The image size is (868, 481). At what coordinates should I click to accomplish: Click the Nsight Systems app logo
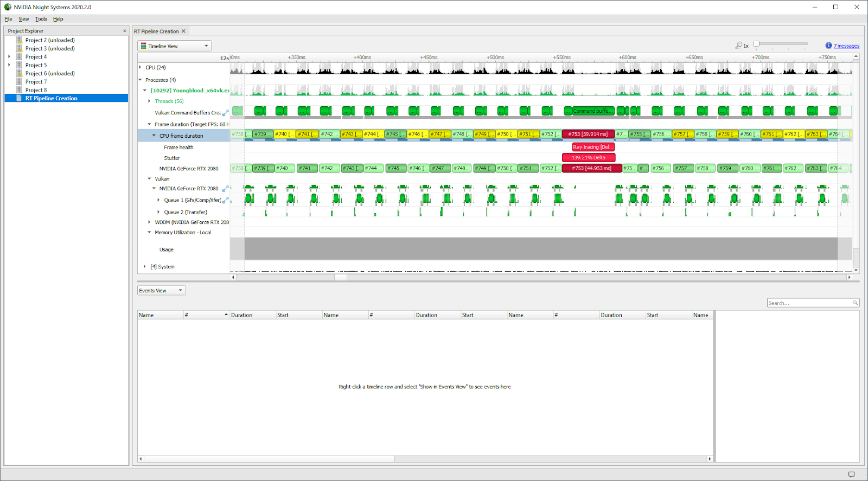(8, 7)
